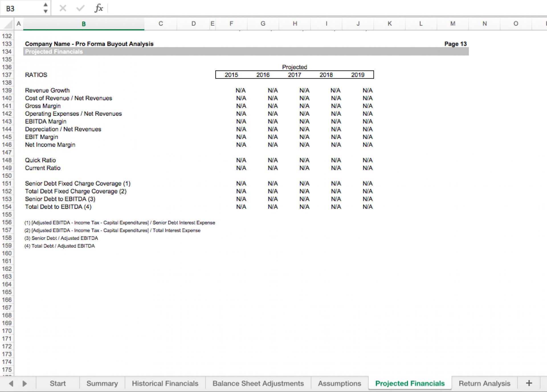547x392 pixels.
Task: Click the 'Revenue Growth' row label
Action: [47, 90]
